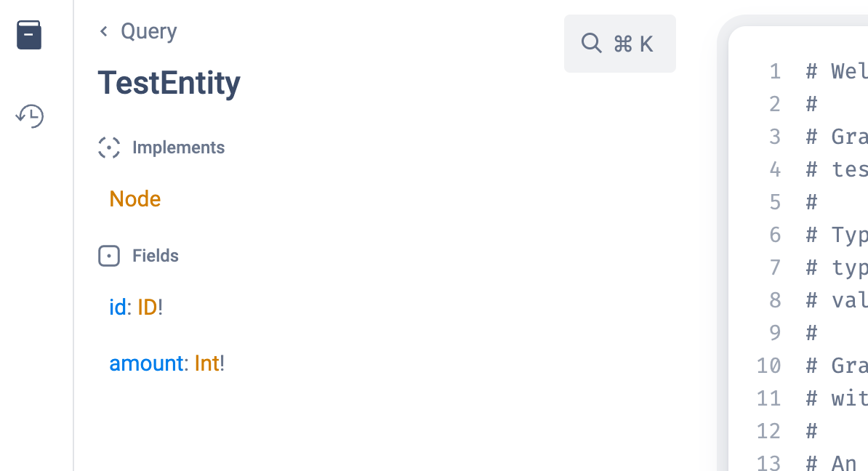Click the search magnifier icon
Image resolution: width=868 pixels, height=471 pixels.
592,44
